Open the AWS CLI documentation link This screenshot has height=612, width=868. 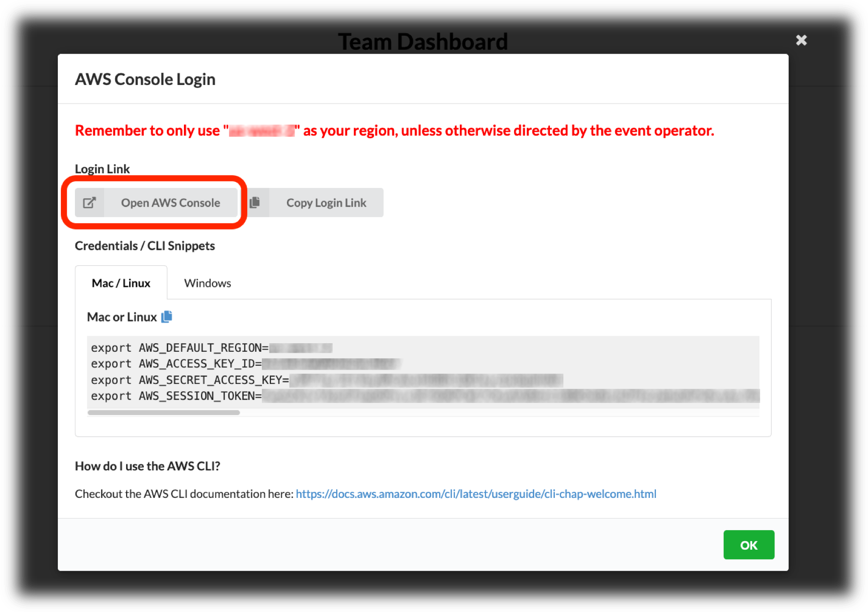pyautogui.click(x=476, y=494)
